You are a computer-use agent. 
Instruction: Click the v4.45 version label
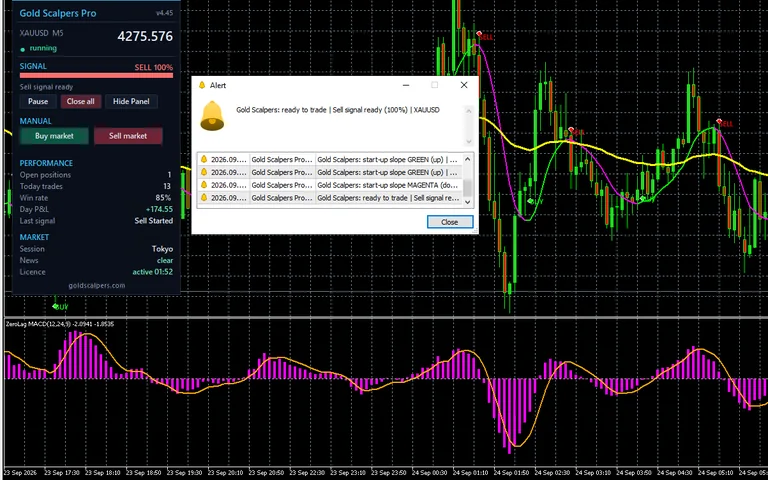coord(164,13)
